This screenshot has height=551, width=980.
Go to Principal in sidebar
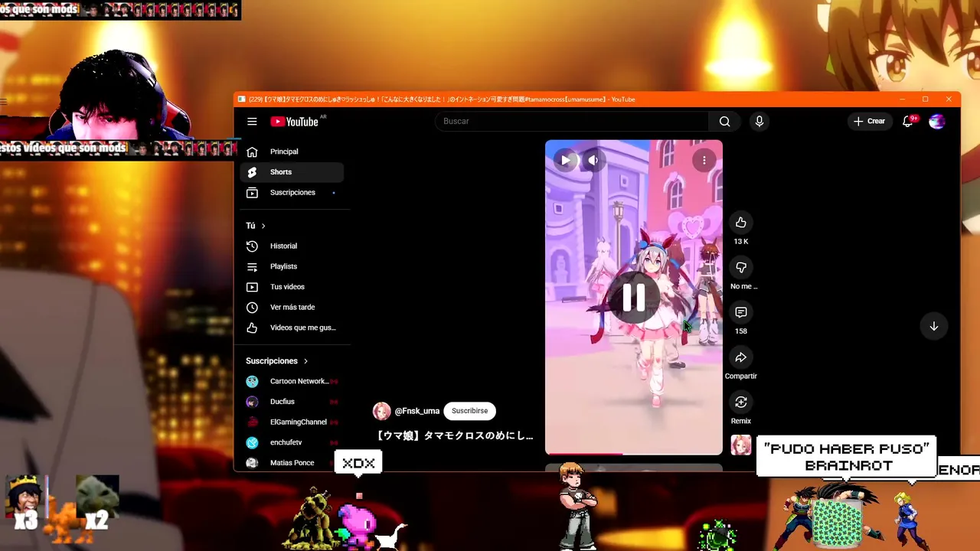tap(292, 152)
